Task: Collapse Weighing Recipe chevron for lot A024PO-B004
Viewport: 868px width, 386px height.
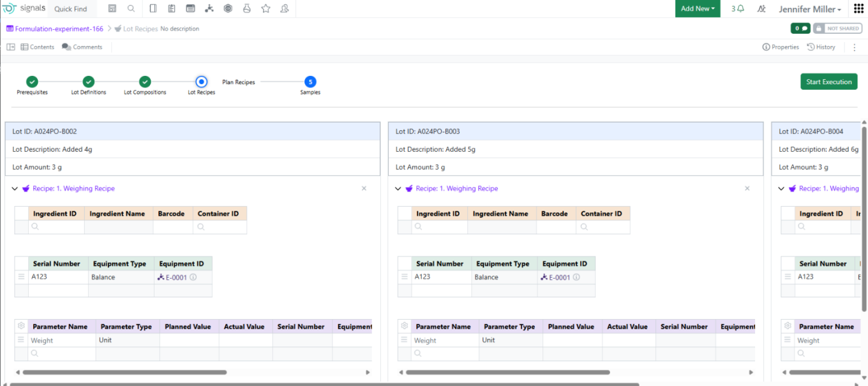Action: tap(781, 189)
